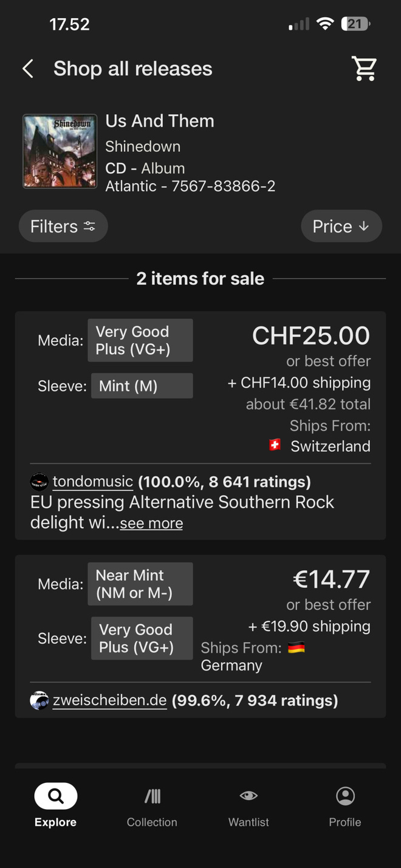Tap the back arrow icon

coord(27,69)
